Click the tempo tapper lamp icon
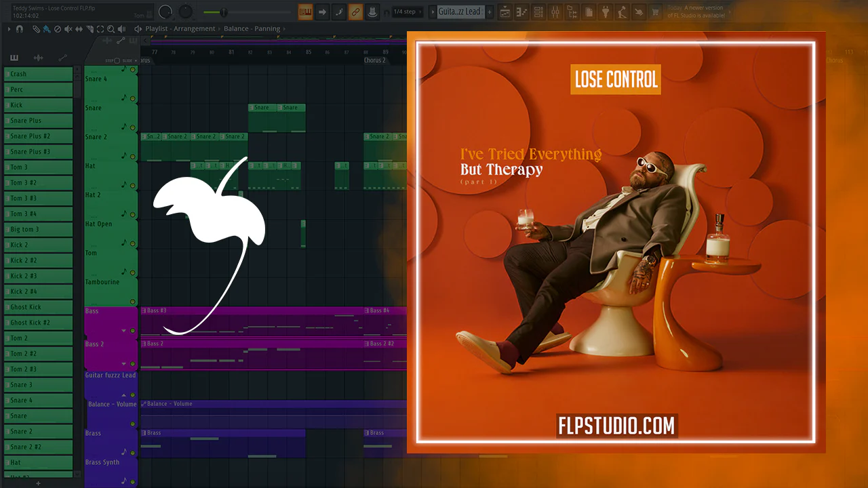 coord(622,12)
